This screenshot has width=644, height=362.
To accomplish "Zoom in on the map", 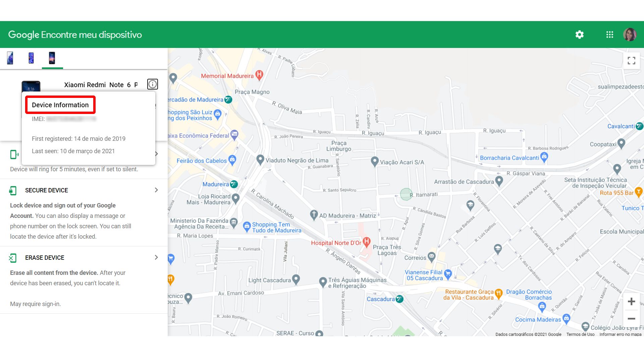I will click(x=631, y=301).
